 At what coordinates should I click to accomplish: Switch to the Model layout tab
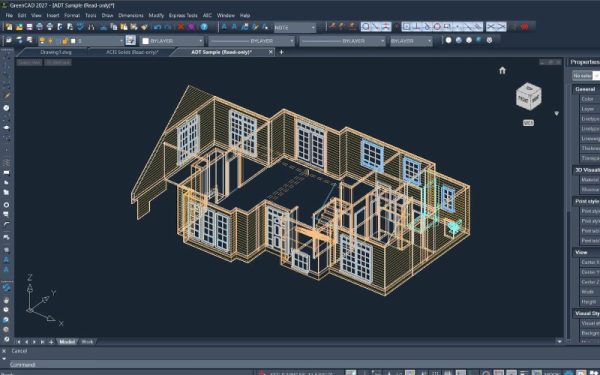67,342
